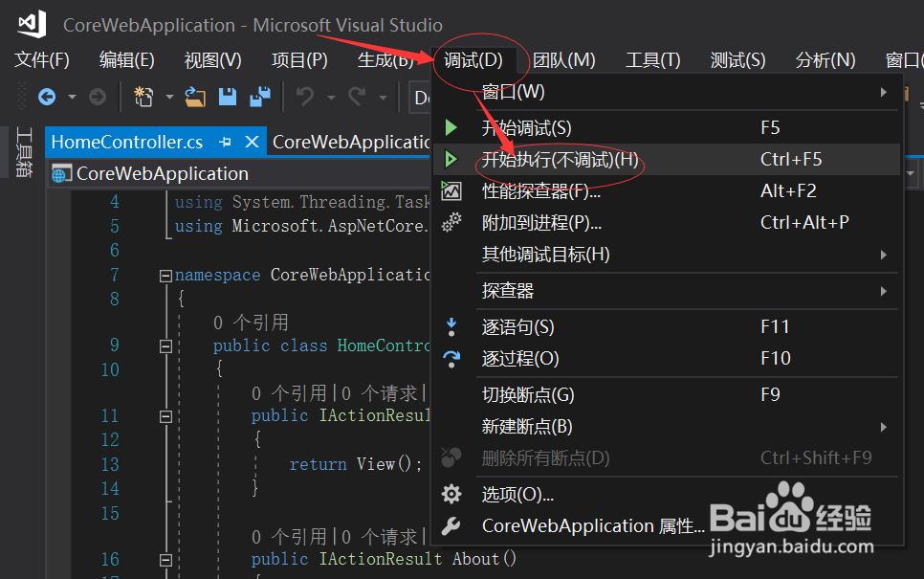Click the navigate forward arrow icon

click(98, 96)
